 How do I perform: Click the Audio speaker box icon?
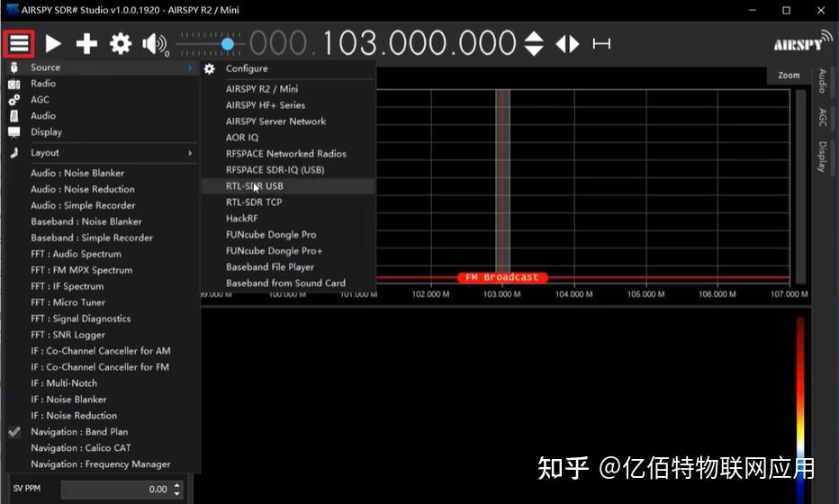point(14,115)
